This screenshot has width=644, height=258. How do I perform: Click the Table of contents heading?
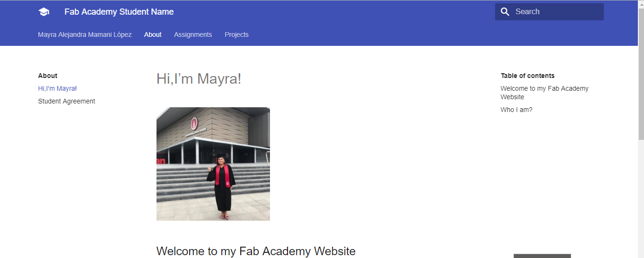pyautogui.click(x=528, y=76)
